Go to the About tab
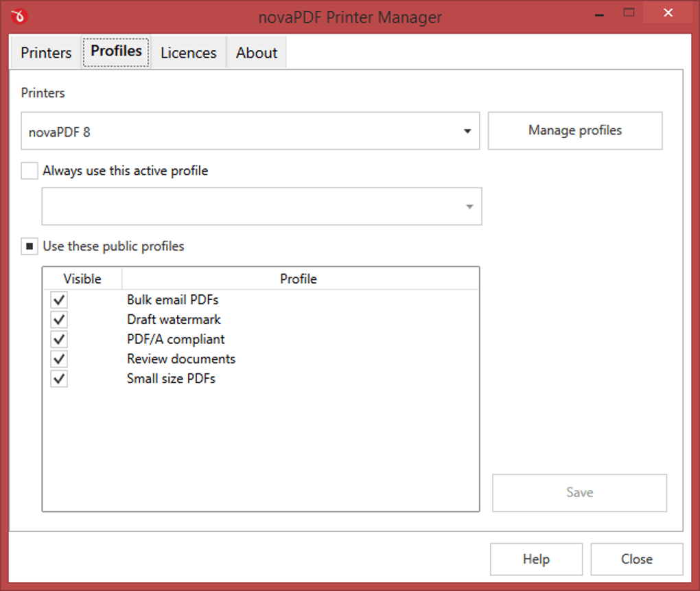 coord(257,53)
